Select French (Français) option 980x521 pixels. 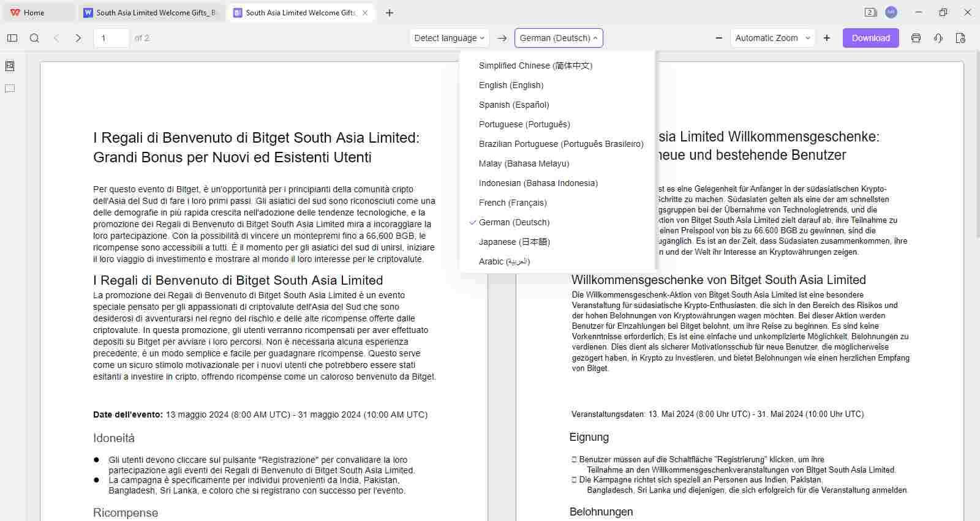click(557, 203)
